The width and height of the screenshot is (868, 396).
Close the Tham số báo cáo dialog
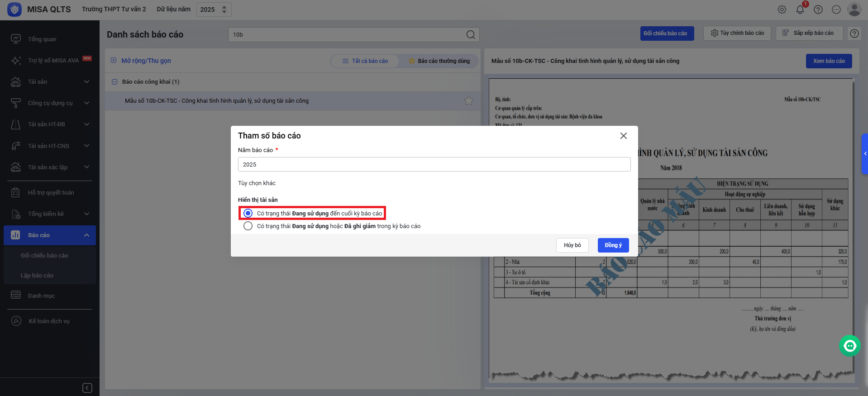[623, 136]
